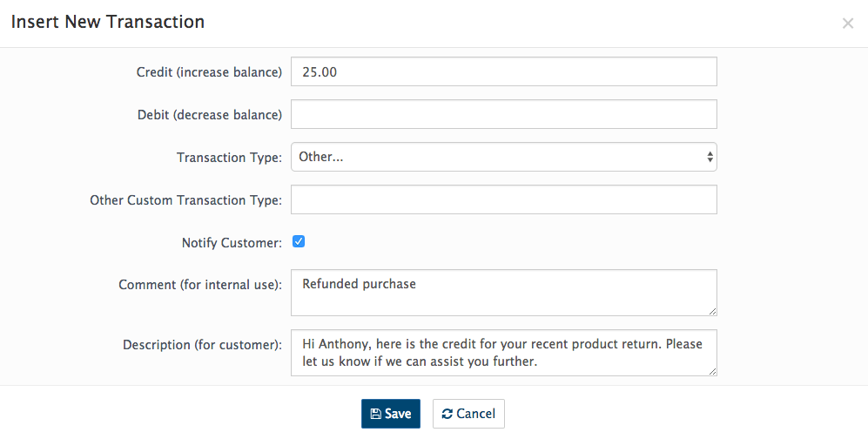Click the Notify Customer label text
This screenshot has width=868, height=439.
[232, 243]
